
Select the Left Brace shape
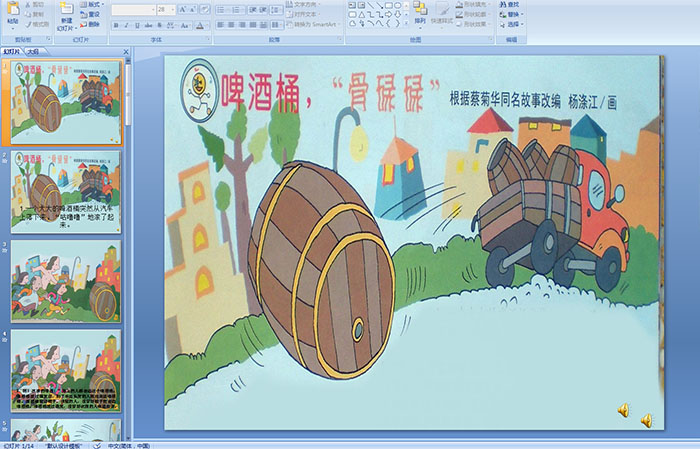pos(388,23)
